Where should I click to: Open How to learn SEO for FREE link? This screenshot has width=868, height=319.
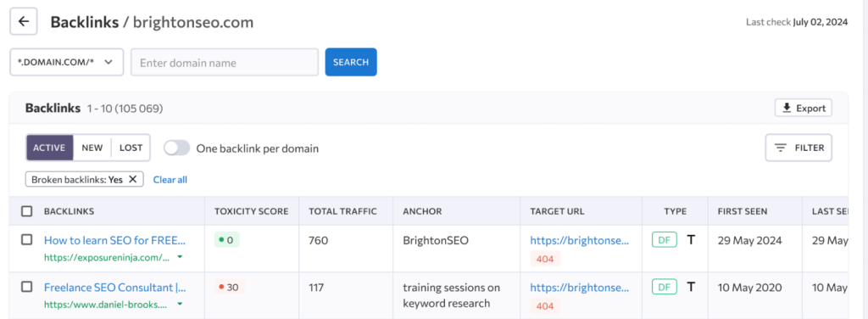pos(115,240)
